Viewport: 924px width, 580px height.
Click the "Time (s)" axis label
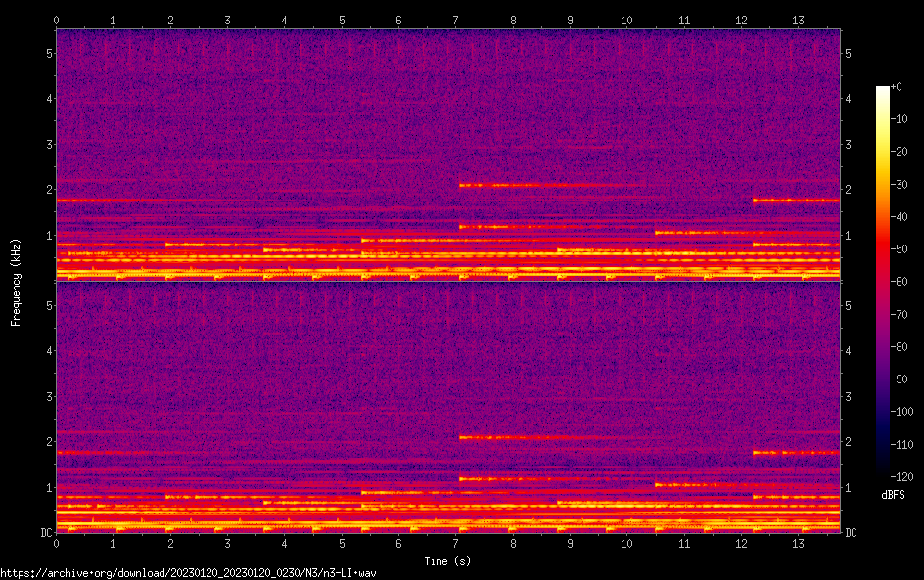448,561
